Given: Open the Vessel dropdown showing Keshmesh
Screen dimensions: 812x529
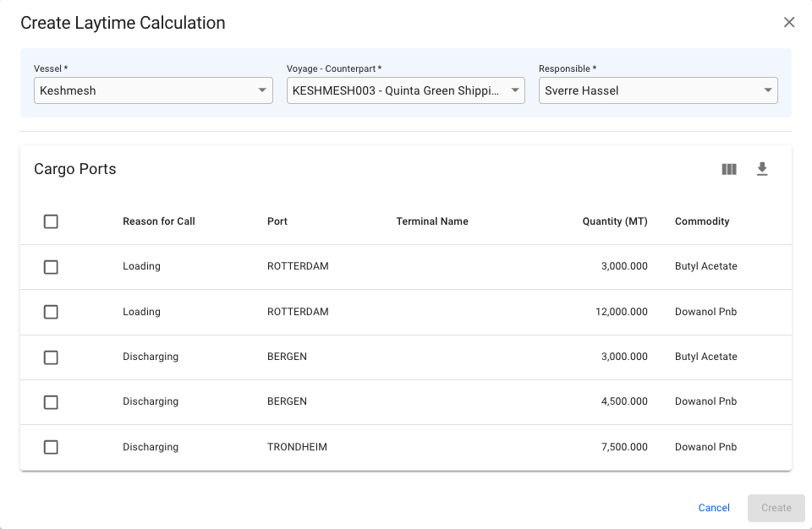Looking at the screenshot, I should tap(153, 90).
